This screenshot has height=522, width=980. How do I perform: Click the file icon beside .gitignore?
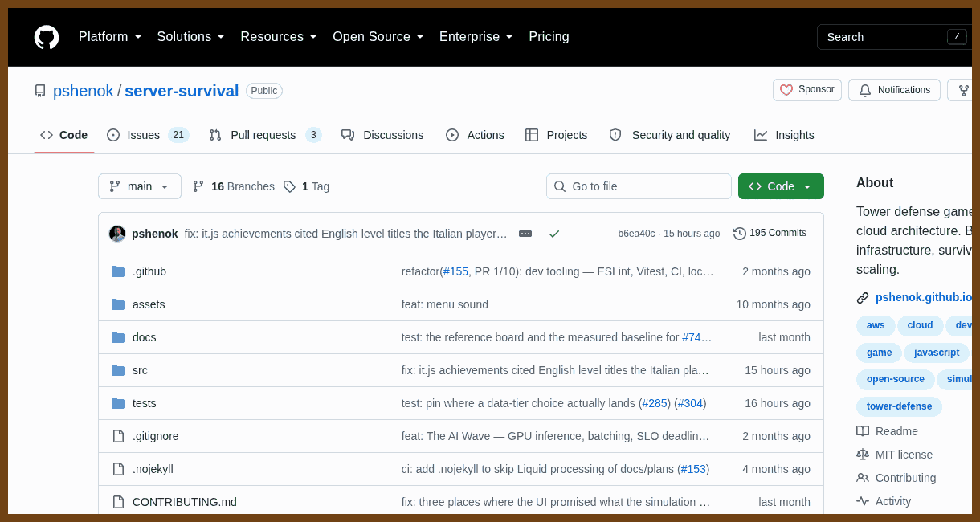tap(118, 436)
